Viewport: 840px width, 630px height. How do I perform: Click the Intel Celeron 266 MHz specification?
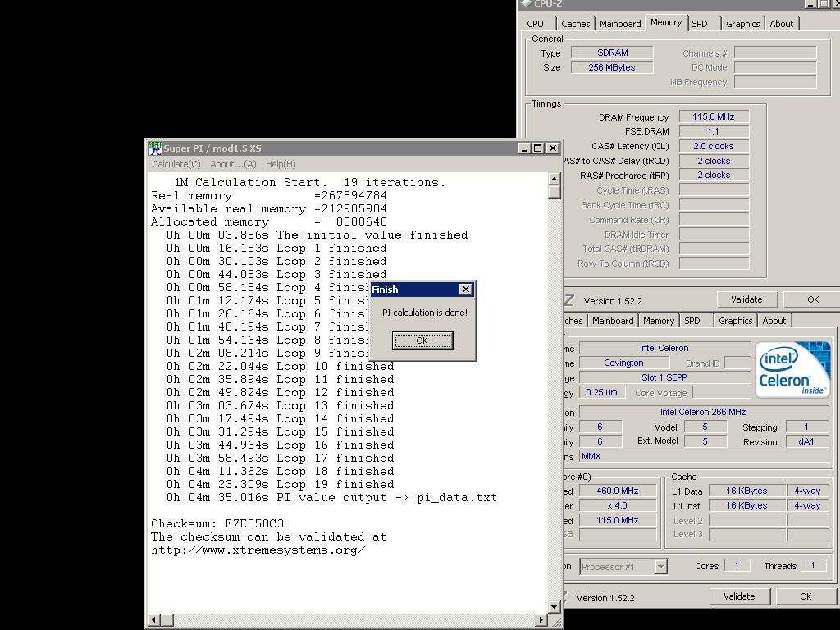[x=703, y=412]
